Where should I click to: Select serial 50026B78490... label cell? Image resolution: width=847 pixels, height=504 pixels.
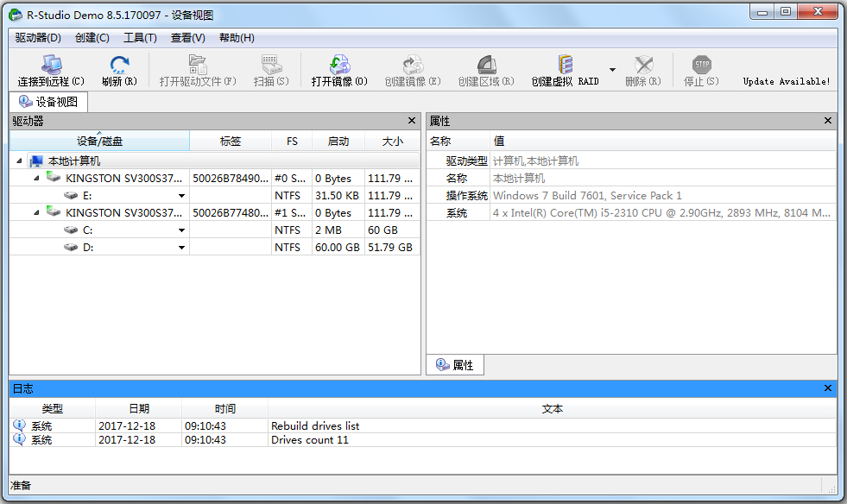pyautogui.click(x=231, y=179)
